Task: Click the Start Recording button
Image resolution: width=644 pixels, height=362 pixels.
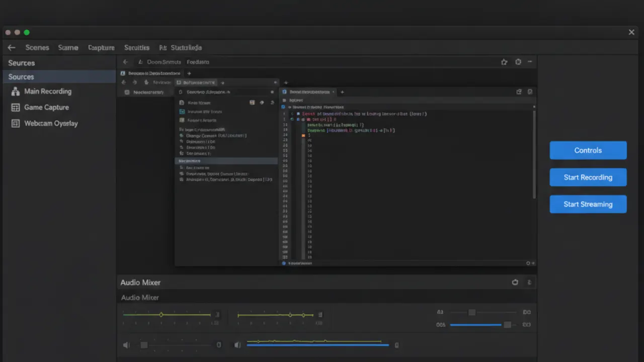Action: coord(588,177)
